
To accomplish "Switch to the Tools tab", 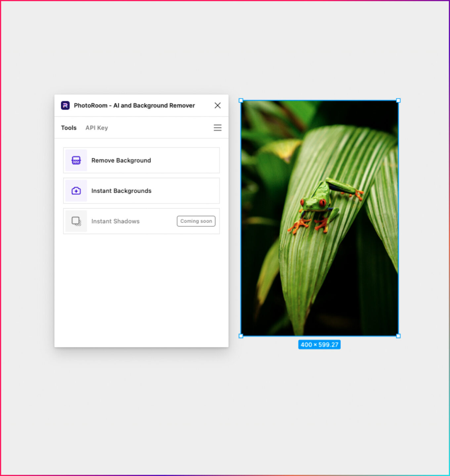I will 69,128.
